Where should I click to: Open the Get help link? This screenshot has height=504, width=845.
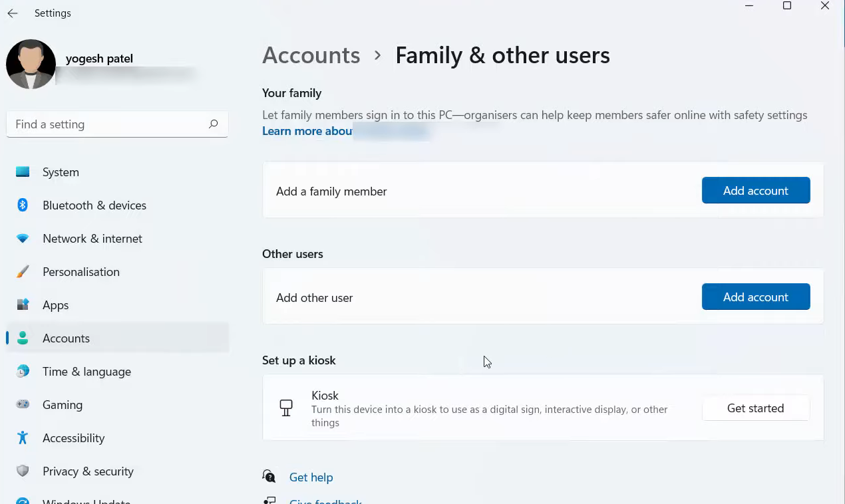click(x=311, y=477)
